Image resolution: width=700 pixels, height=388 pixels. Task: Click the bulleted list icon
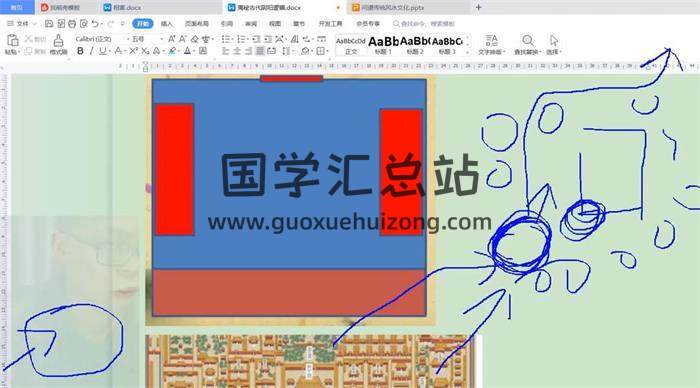[x=226, y=39]
